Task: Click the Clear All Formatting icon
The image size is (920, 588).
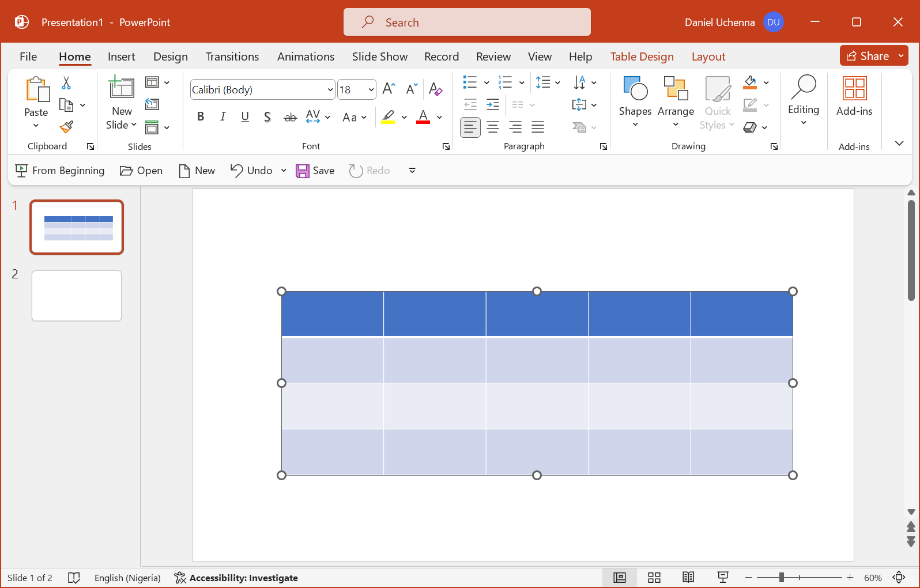Action: click(x=435, y=89)
